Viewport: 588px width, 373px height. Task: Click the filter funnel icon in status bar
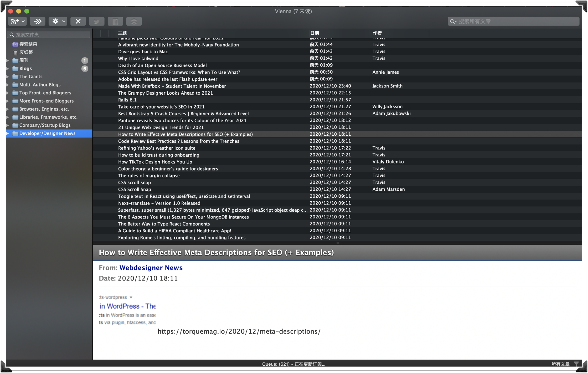coord(576,364)
